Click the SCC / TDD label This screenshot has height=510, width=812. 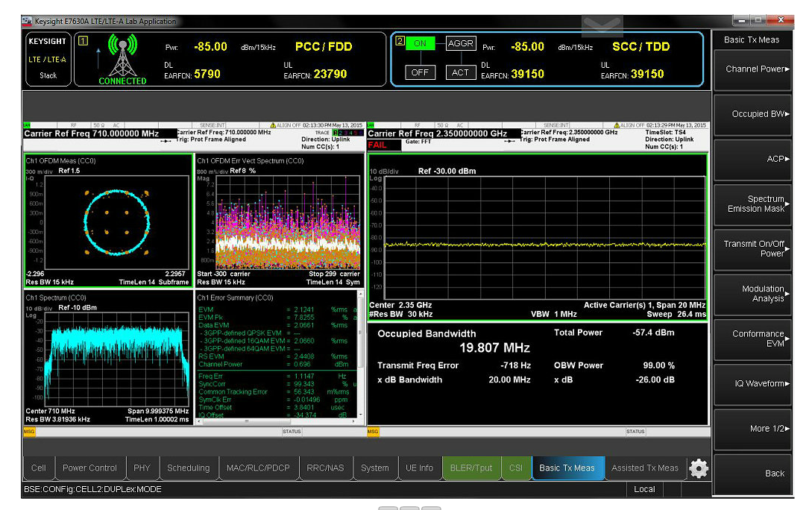tap(641, 46)
